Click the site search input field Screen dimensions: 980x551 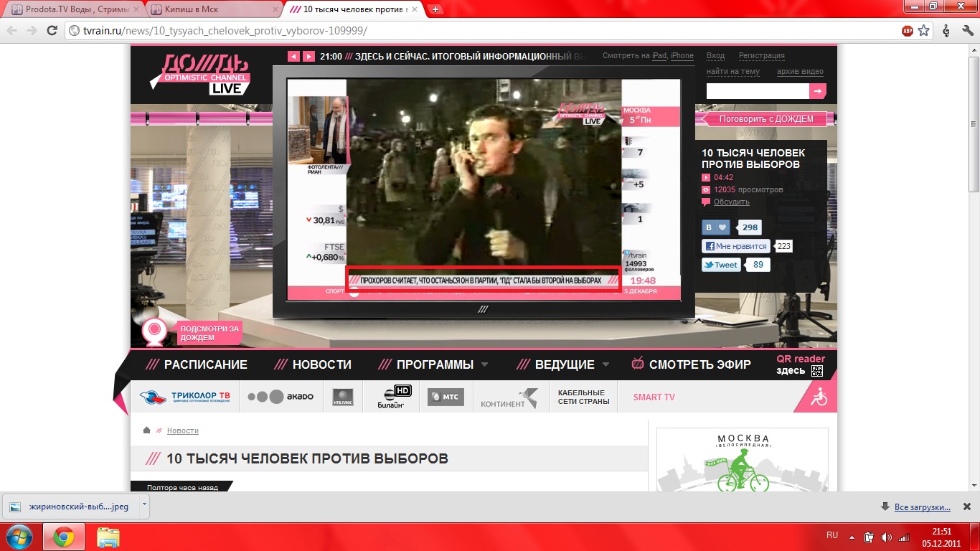pyautogui.click(x=757, y=91)
